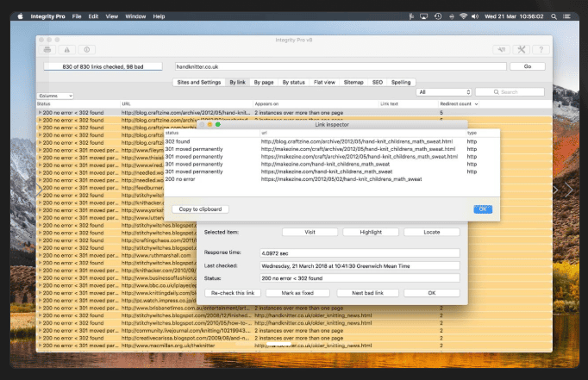Open the Edit menu
The height and width of the screenshot is (380, 588).
pyautogui.click(x=93, y=16)
